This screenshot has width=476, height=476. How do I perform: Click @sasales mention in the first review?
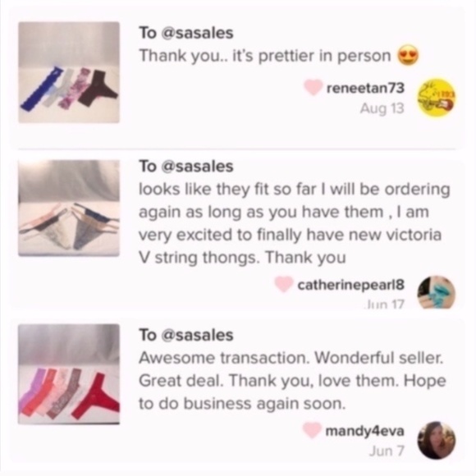(x=199, y=33)
